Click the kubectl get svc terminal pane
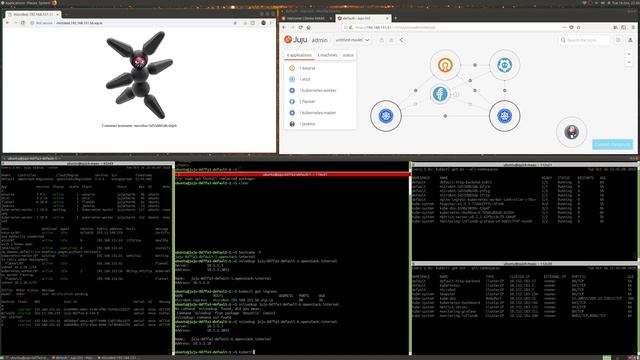The height and width of the screenshot is (360, 640). click(x=524, y=309)
